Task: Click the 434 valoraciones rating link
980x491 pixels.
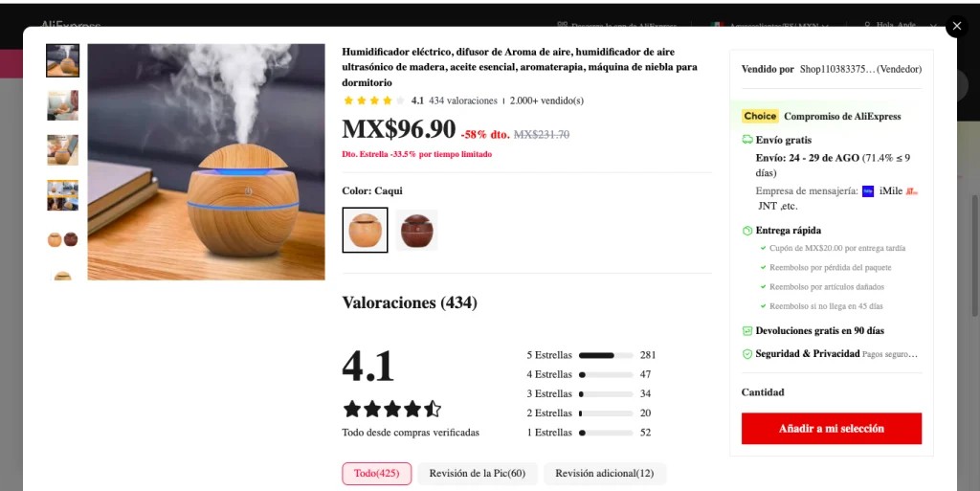Action: point(463,100)
